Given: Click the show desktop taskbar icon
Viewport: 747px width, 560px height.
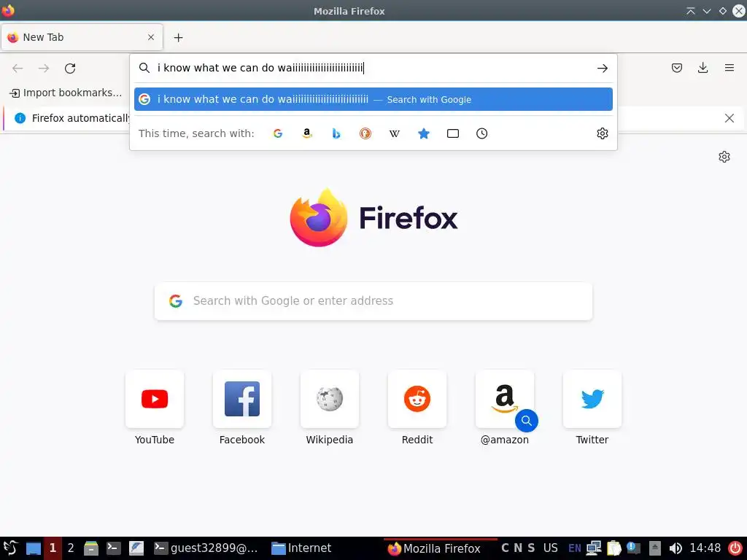Looking at the screenshot, I should click(x=34, y=548).
